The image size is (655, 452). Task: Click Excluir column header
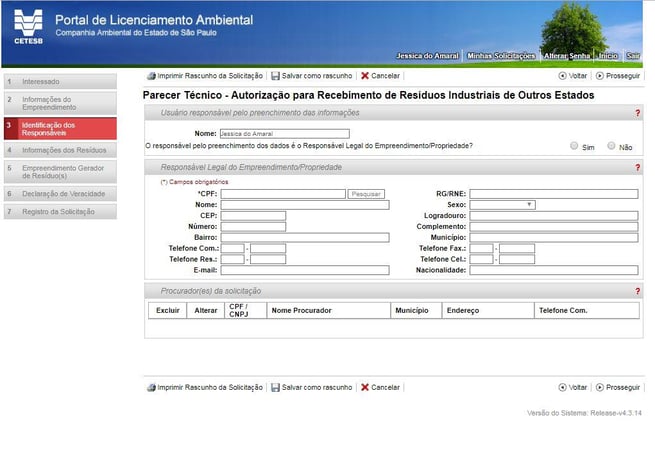pyautogui.click(x=168, y=310)
